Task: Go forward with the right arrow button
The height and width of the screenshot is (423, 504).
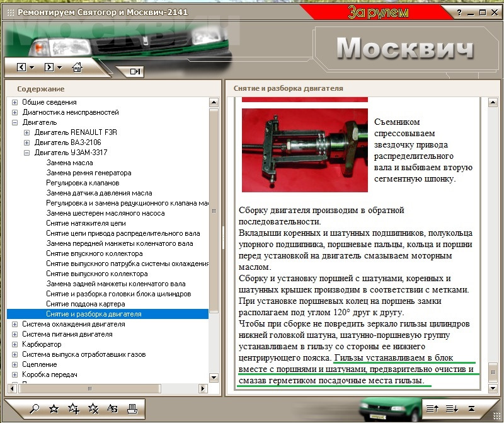Action: coord(49,67)
